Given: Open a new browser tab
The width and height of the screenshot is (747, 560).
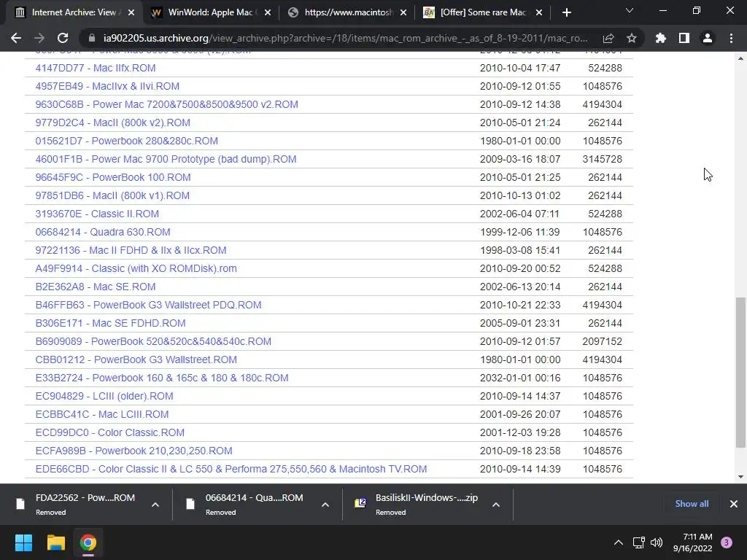Looking at the screenshot, I should [566, 13].
